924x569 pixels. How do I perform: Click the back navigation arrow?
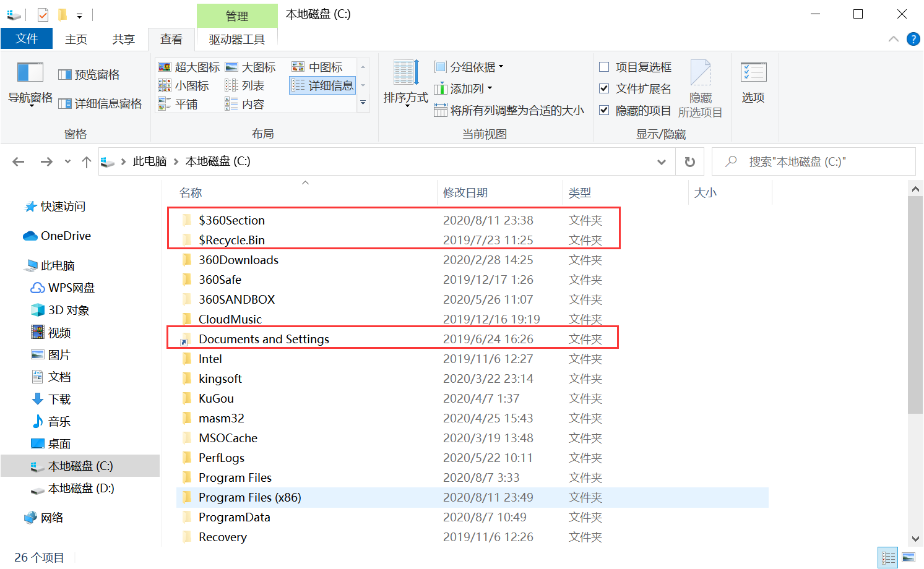[19, 161]
